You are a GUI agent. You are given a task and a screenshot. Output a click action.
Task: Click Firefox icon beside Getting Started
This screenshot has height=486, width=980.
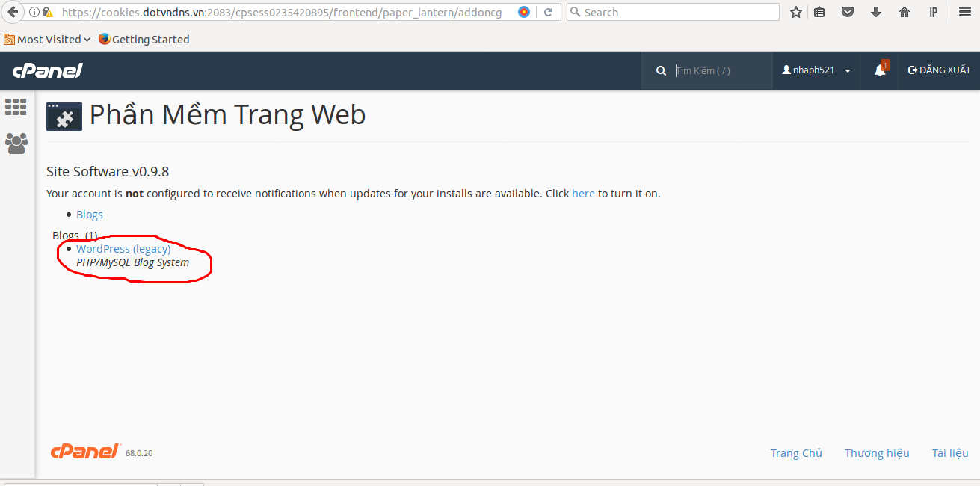point(104,39)
